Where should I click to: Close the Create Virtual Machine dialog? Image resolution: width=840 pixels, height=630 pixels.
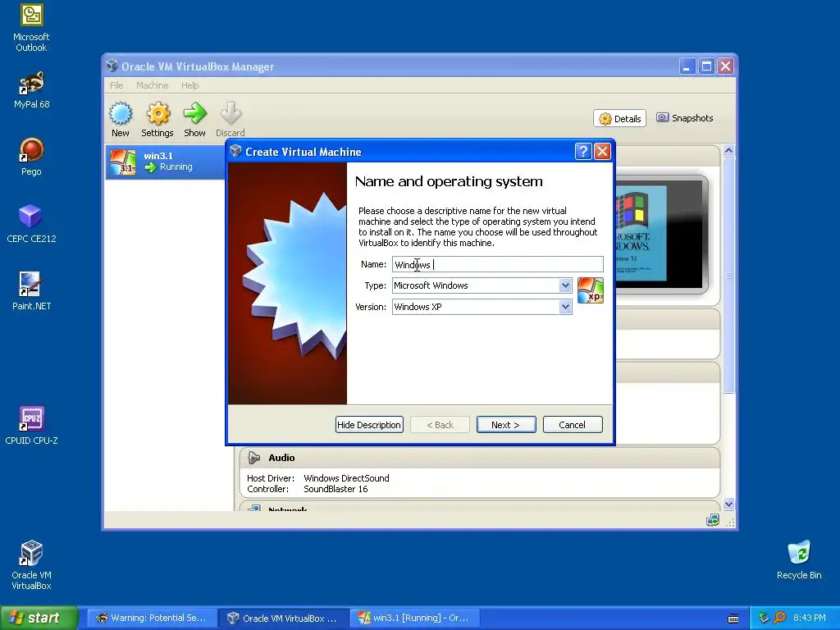pyautogui.click(x=603, y=152)
